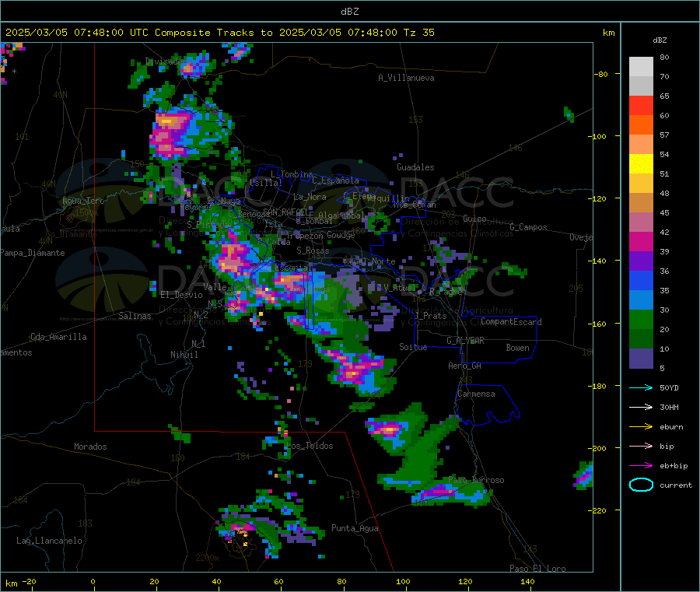700x592 pixels.
Task: Click the G_Campos location label
Action: click(528, 227)
